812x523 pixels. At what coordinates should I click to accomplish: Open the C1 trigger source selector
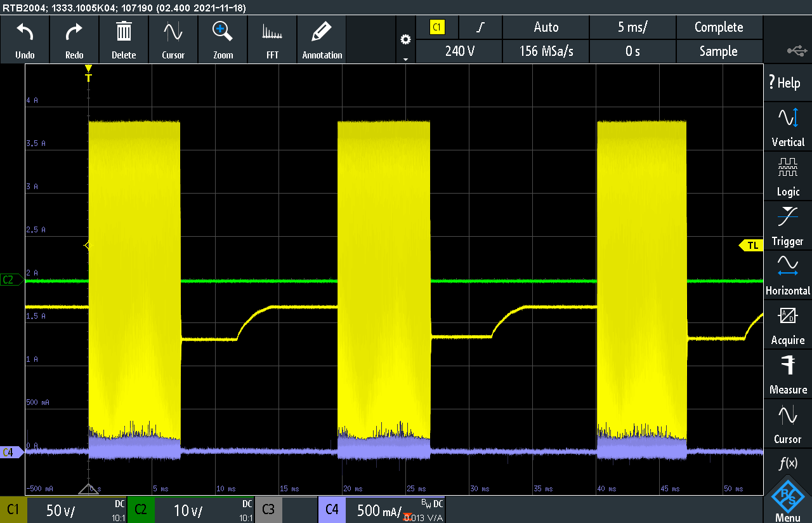(x=438, y=27)
